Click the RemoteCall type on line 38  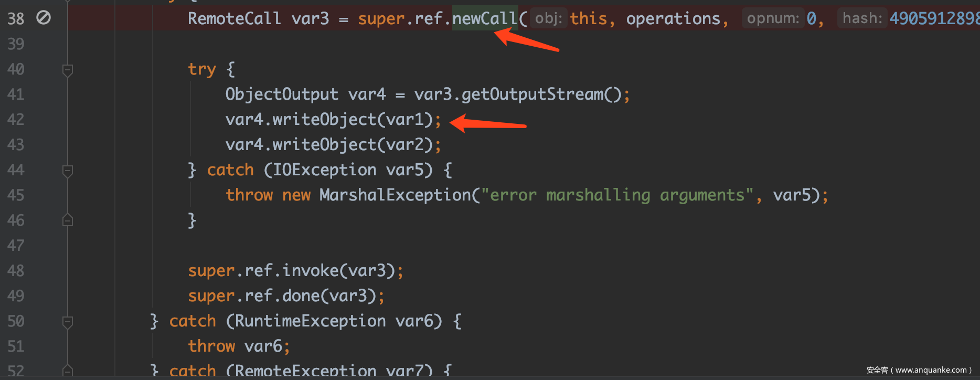coord(234,19)
